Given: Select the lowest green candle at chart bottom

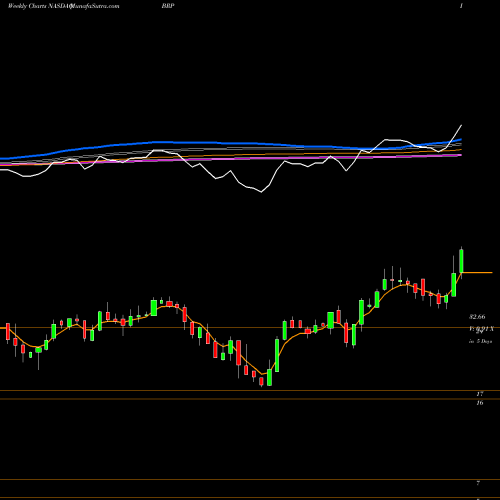Looking at the screenshot, I should [x=269, y=377].
